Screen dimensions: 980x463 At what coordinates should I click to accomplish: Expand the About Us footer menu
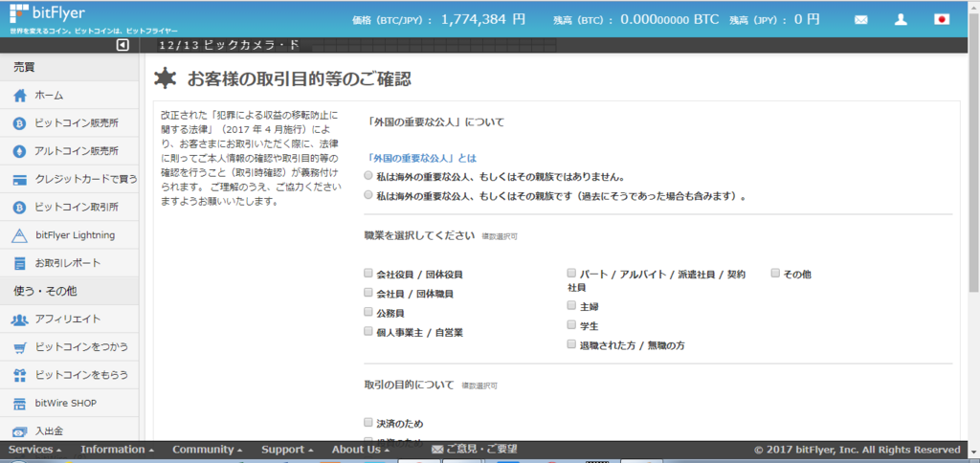360,450
